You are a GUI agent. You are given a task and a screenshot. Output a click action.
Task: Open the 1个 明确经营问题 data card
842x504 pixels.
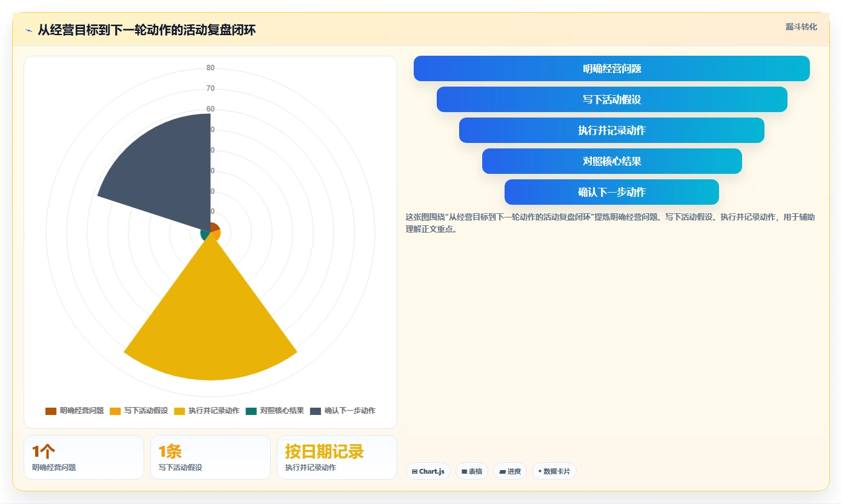click(84, 457)
